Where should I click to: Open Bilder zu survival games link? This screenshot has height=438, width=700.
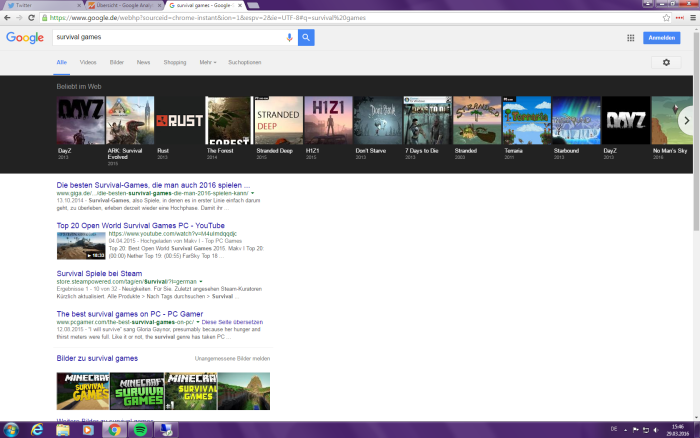point(97,358)
